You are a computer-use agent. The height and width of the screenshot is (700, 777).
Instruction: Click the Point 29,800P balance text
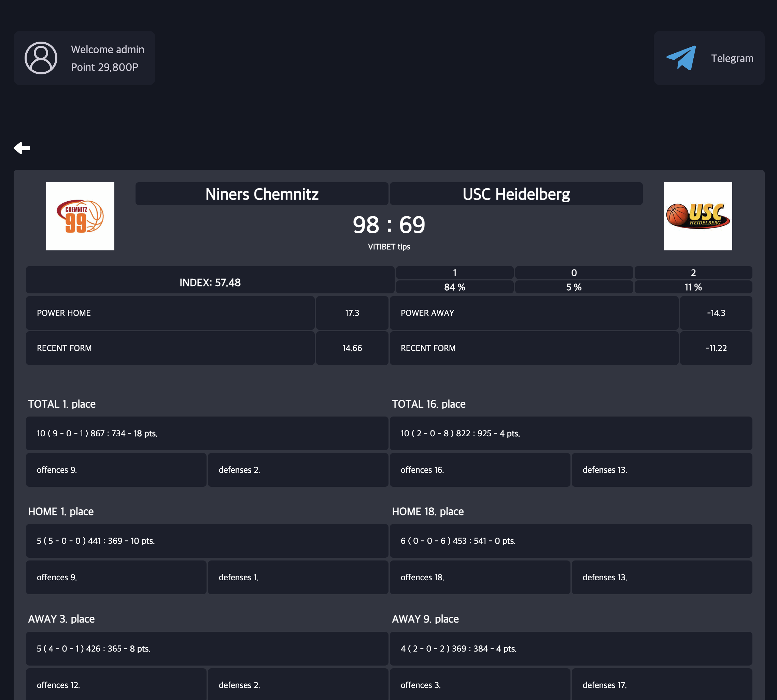pyautogui.click(x=104, y=67)
